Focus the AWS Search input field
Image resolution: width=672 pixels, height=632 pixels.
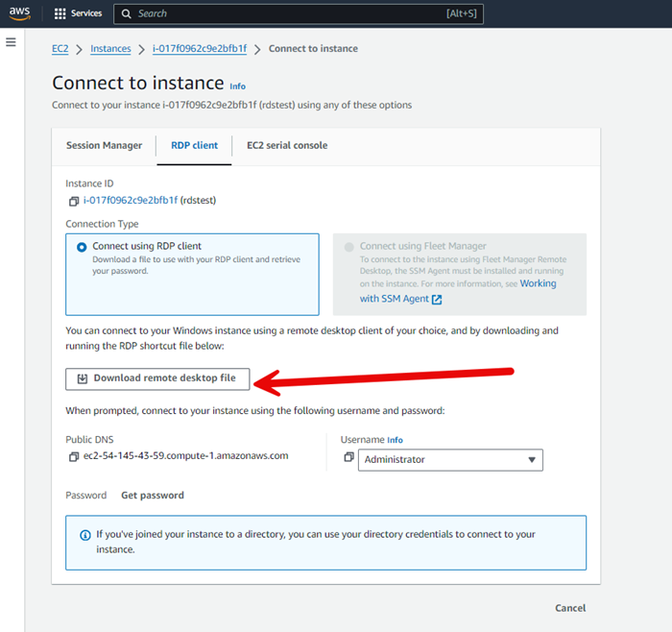click(x=299, y=13)
